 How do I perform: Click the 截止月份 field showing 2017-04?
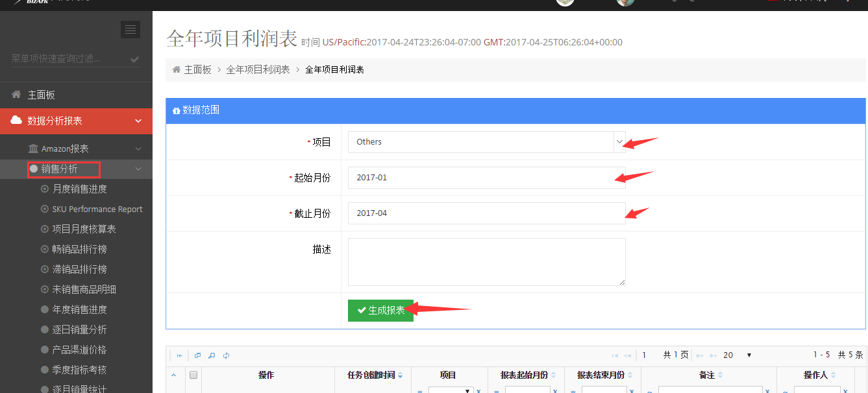click(x=486, y=213)
